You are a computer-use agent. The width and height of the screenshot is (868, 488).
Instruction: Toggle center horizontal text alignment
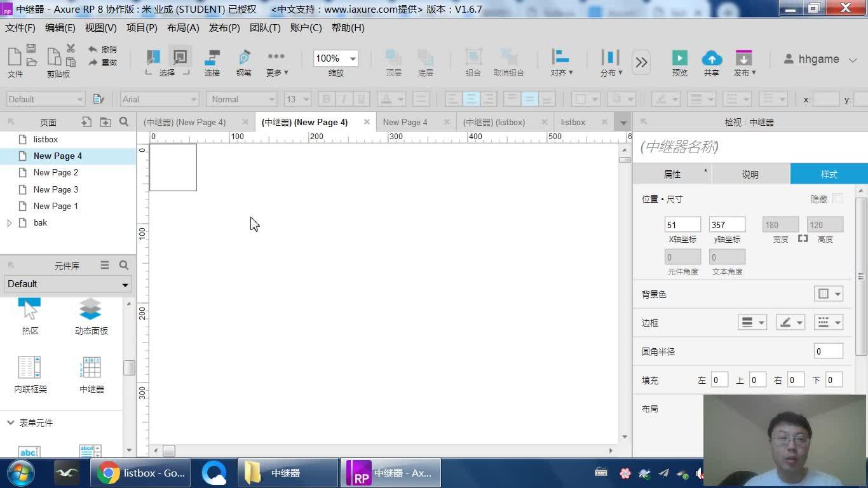pyautogui.click(x=471, y=99)
